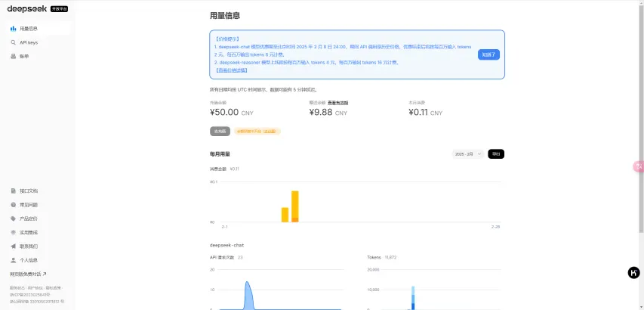Click the 服务状态 footer link
This screenshot has width=644, height=310.
click(17, 288)
